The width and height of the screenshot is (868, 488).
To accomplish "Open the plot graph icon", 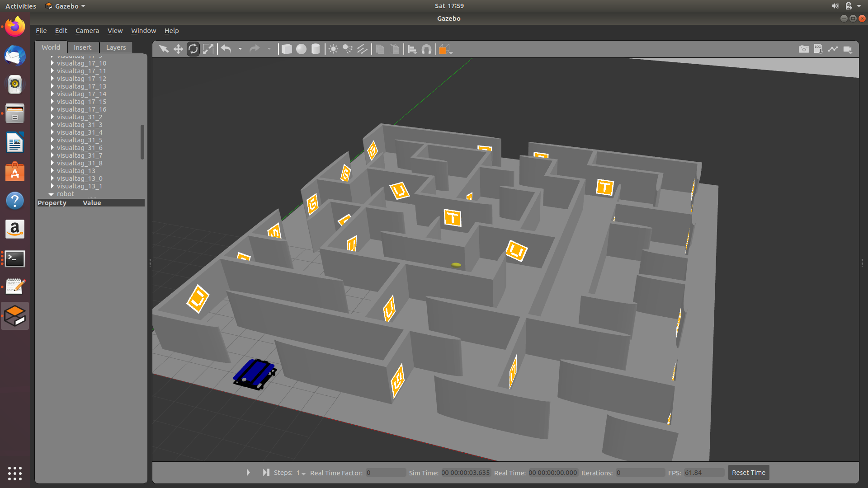I will tap(833, 49).
